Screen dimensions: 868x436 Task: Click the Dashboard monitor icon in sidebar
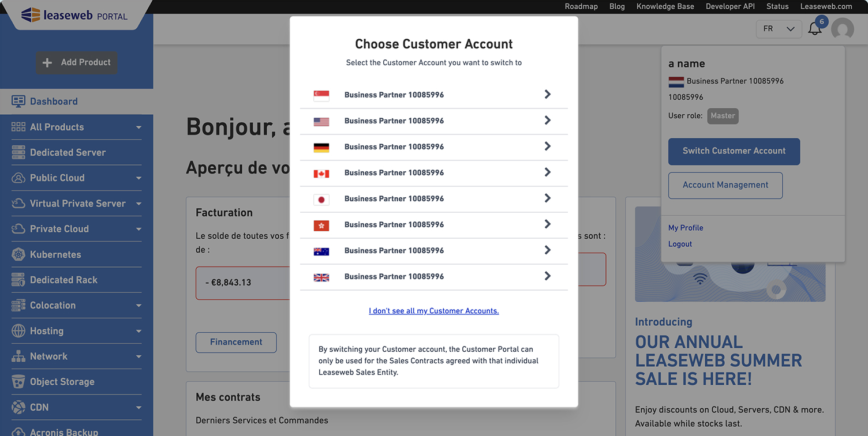pyautogui.click(x=18, y=102)
